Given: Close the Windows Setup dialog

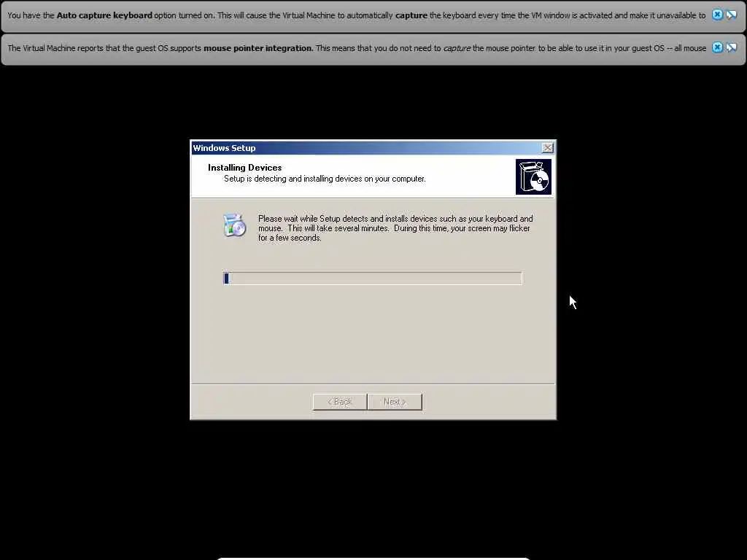Looking at the screenshot, I should click(x=548, y=148).
